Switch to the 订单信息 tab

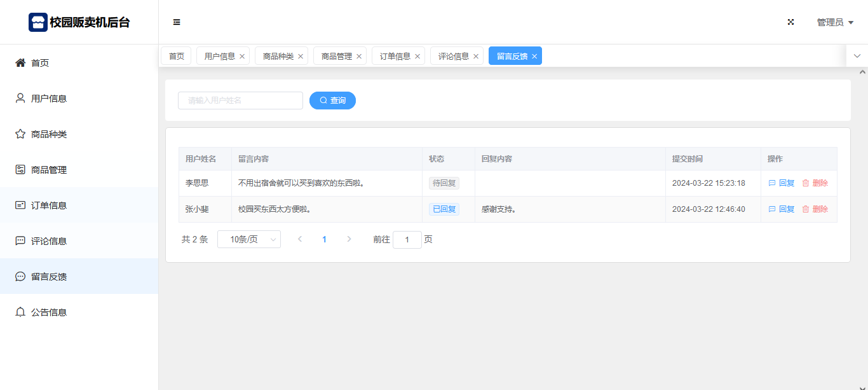(x=395, y=56)
